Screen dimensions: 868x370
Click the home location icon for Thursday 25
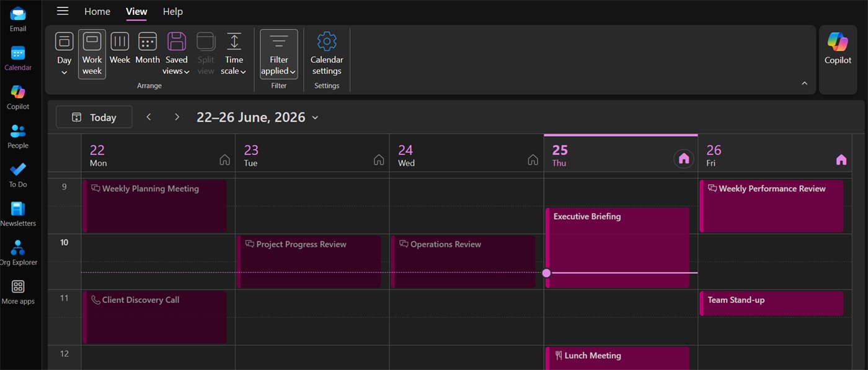(x=684, y=159)
